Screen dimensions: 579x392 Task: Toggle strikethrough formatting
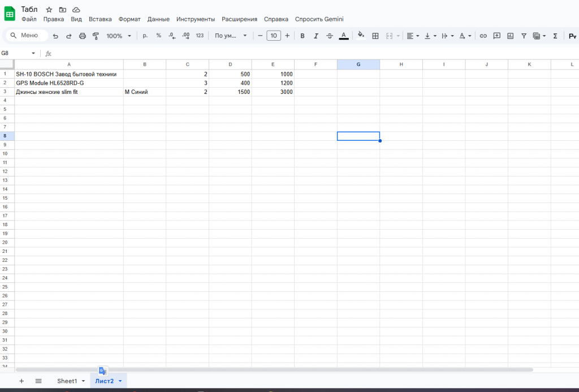click(330, 36)
